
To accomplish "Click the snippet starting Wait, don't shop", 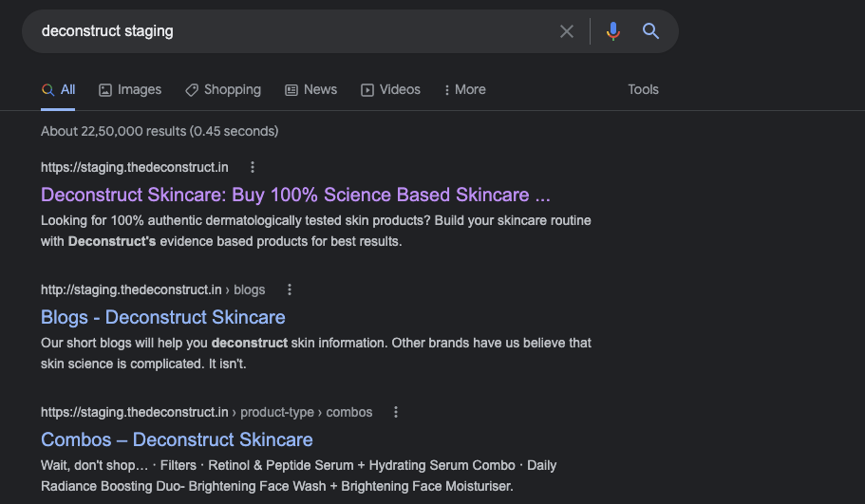I will (298, 476).
